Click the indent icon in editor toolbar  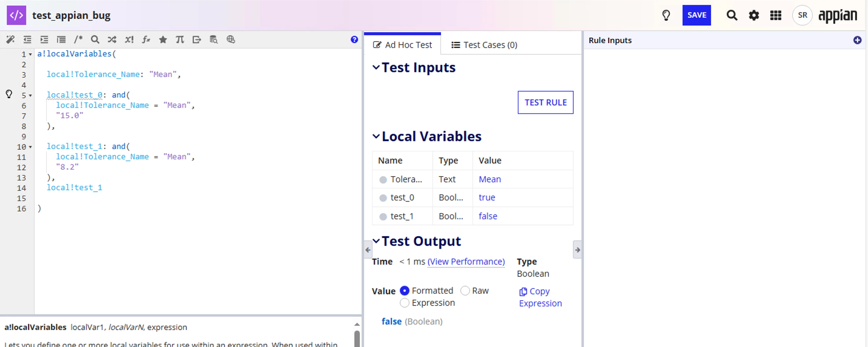[x=44, y=40]
